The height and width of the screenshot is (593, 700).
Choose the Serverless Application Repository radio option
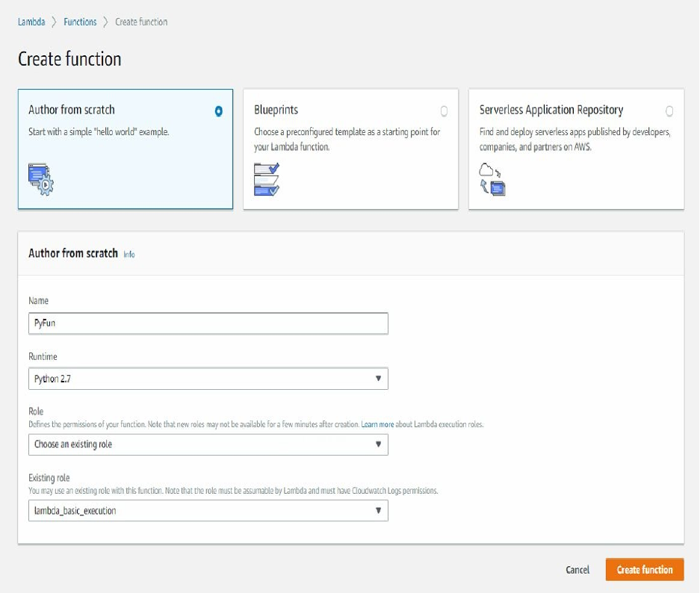click(669, 111)
